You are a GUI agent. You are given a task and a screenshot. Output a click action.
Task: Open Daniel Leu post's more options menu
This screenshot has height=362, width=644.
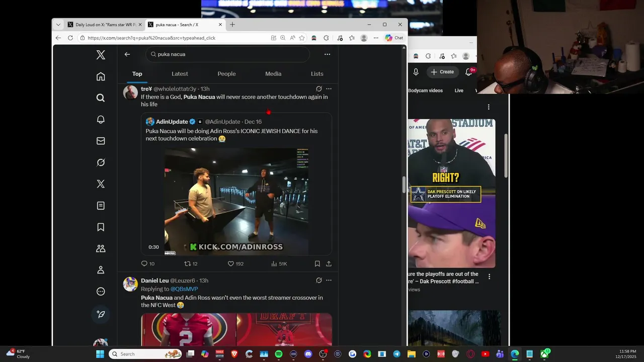(x=329, y=281)
